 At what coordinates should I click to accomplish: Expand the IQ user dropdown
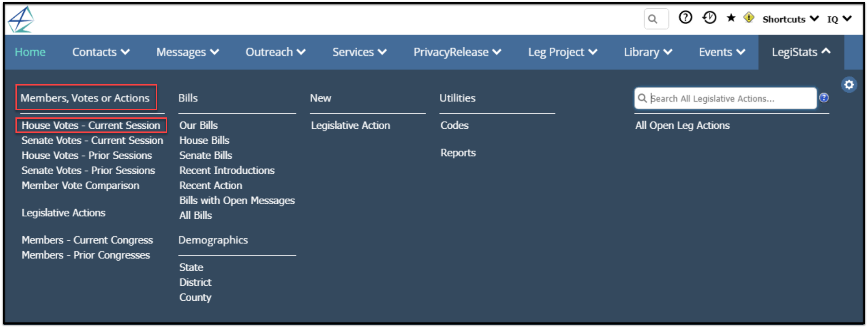pos(839,19)
